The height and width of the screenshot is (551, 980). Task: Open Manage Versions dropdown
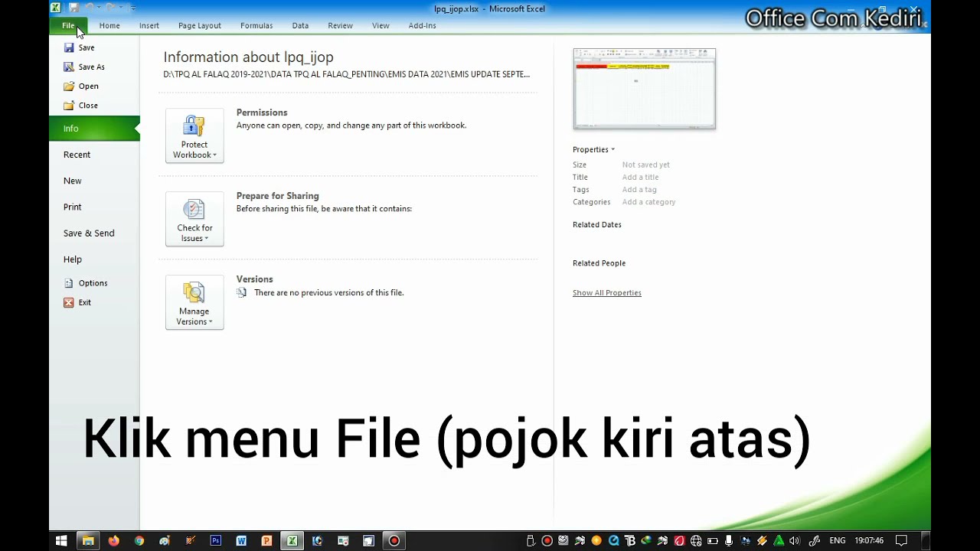[194, 302]
